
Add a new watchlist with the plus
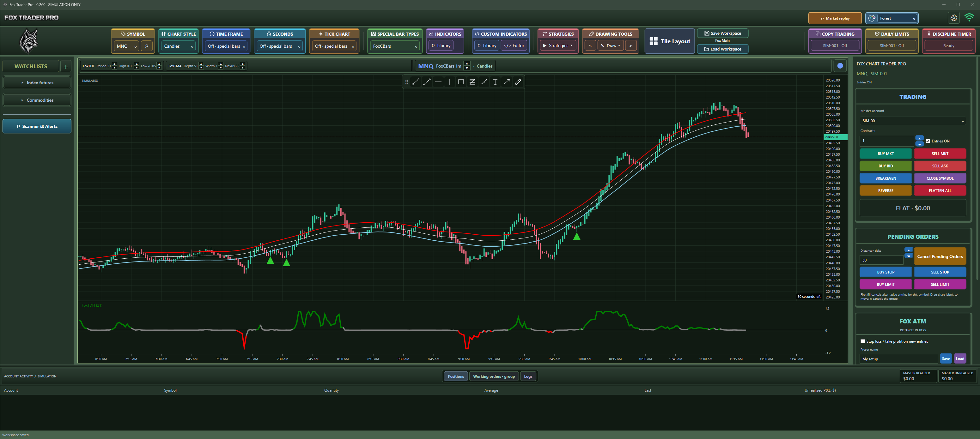click(x=66, y=67)
